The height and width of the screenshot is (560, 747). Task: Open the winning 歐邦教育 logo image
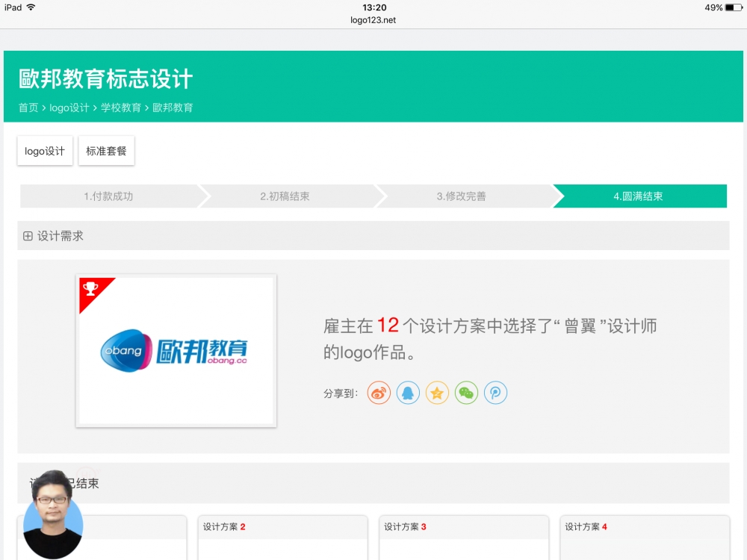point(176,352)
